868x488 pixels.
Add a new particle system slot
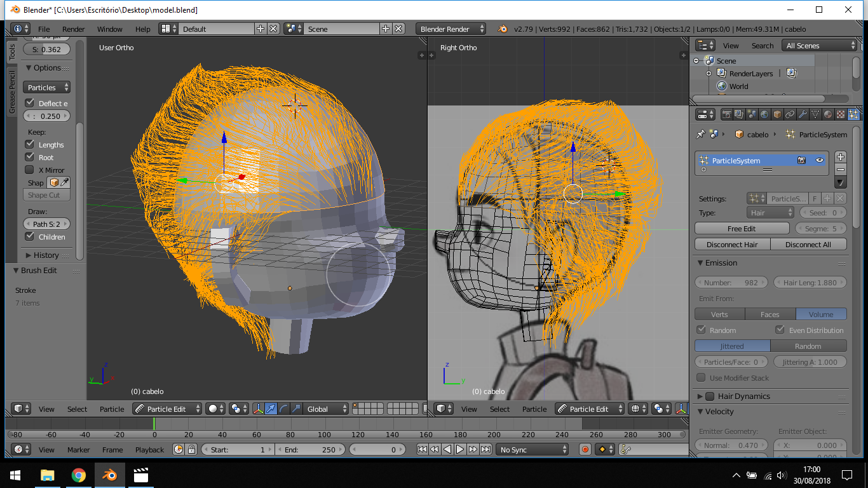(x=840, y=156)
